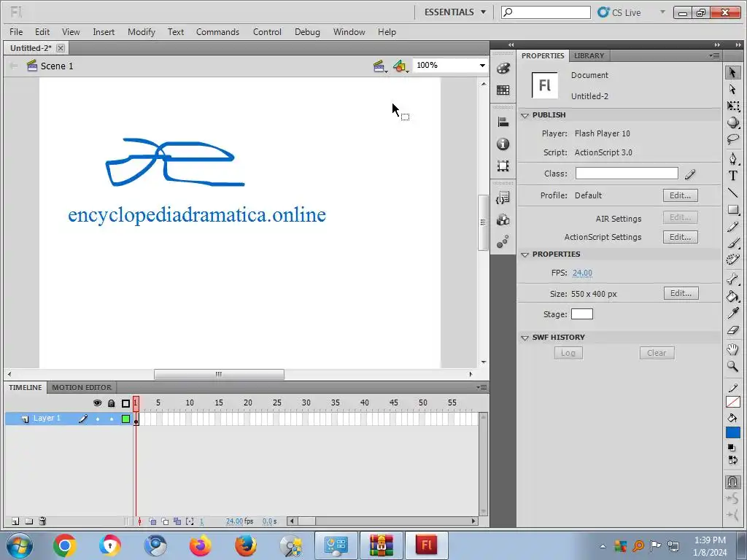Open Timeline panel options menu
Screen dimensions: 747x560
(481, 388)
